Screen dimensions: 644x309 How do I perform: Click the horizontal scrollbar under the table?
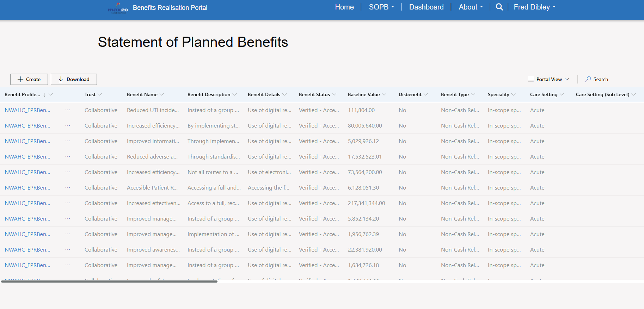point(109,282)
